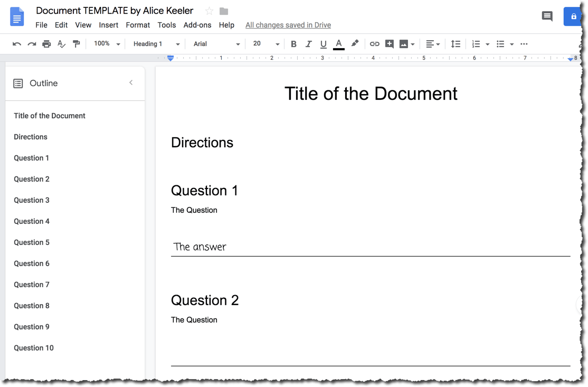Open line spacing options
Screen dimensions: 588x387
coord(456,44)
